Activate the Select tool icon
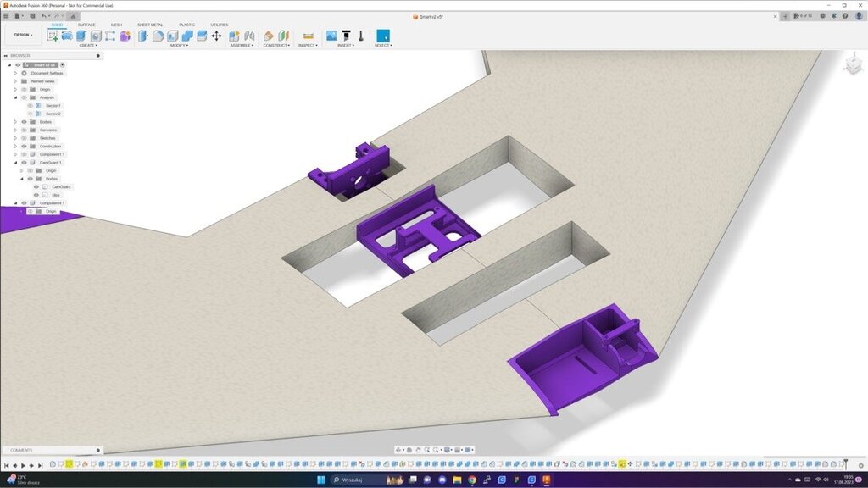Screen dimensions: 868x488 coord(383,36)
